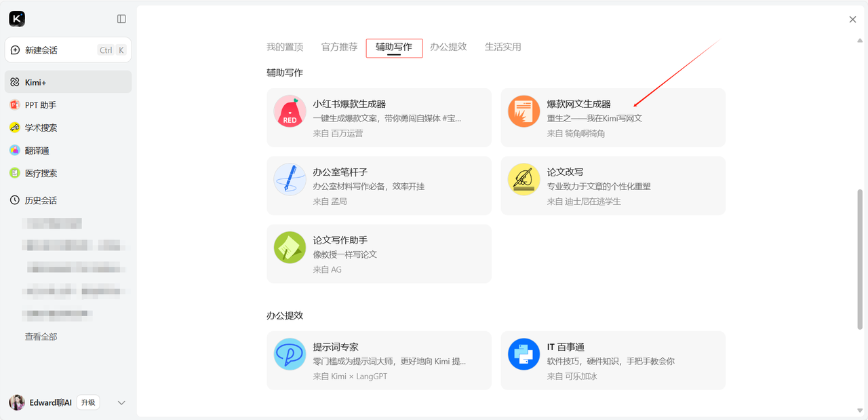Switch to 官方推荐 tab
868x420 pixels.
point(339,47)
